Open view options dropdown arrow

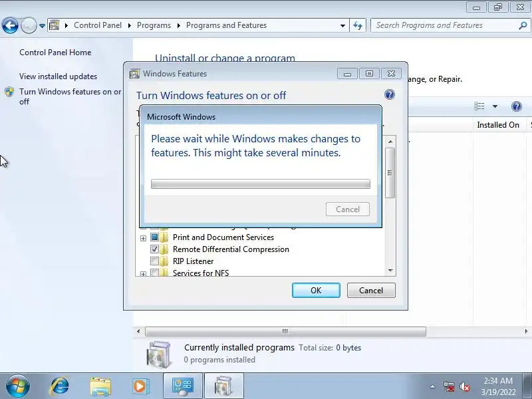pyautogui.click(x=495, y=106)
